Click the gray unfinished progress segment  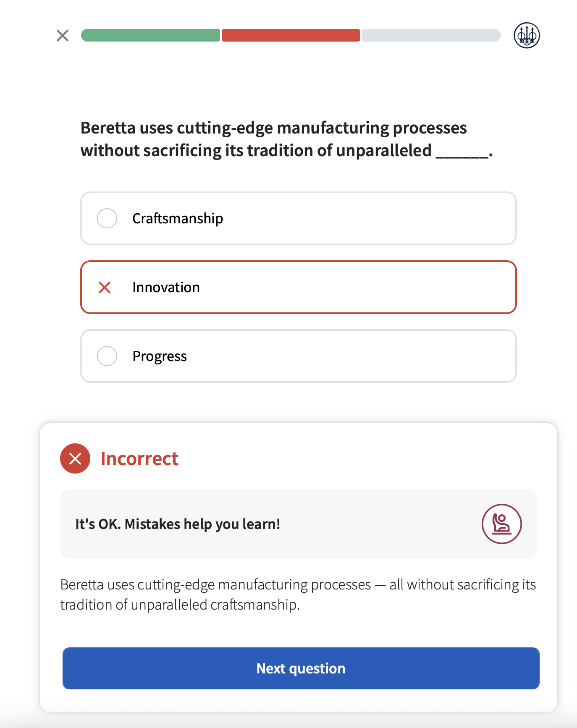tap(431, 35)
